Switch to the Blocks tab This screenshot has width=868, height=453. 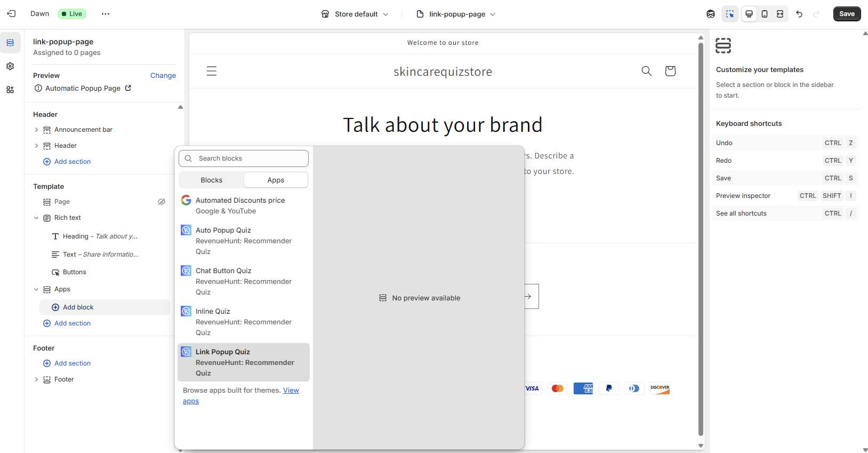212,180
